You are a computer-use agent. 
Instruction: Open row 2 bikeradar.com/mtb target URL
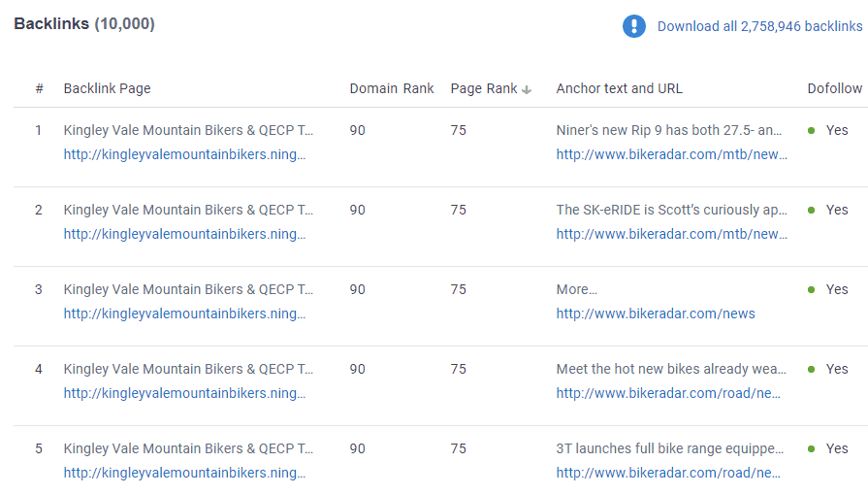click(671, 234)
